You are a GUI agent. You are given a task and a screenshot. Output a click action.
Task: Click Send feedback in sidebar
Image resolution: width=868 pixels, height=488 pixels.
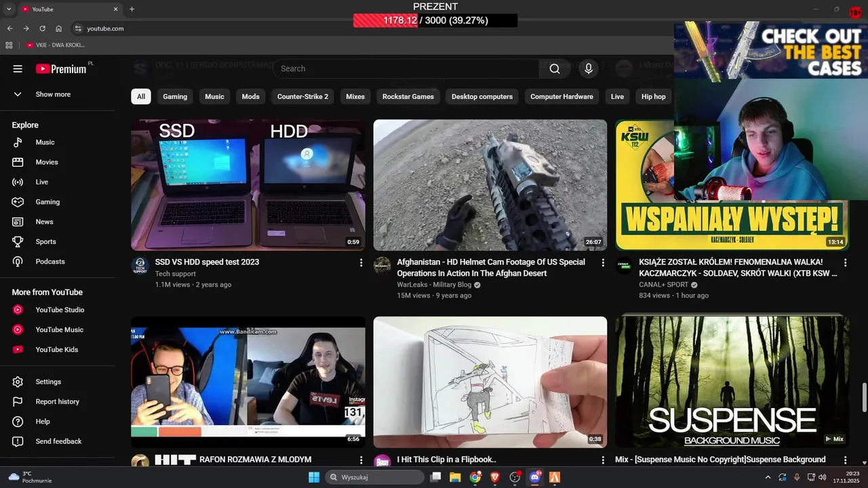(58, 441)
